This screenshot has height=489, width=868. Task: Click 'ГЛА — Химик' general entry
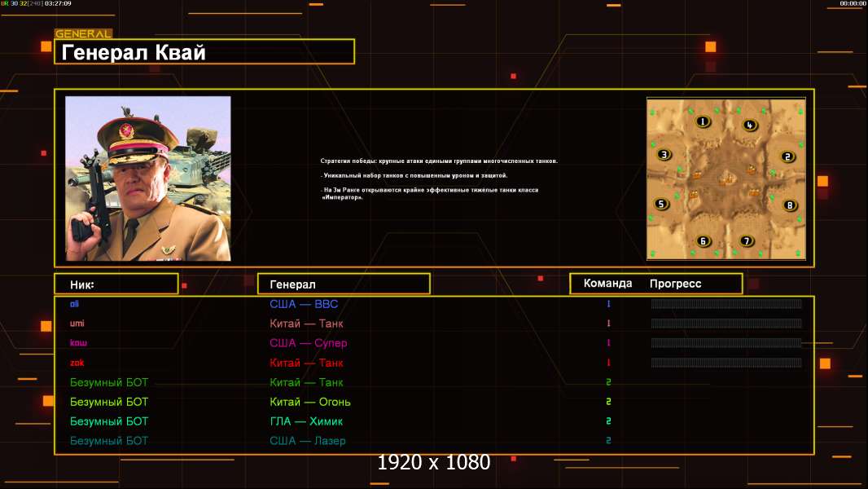tap(306, 421)
